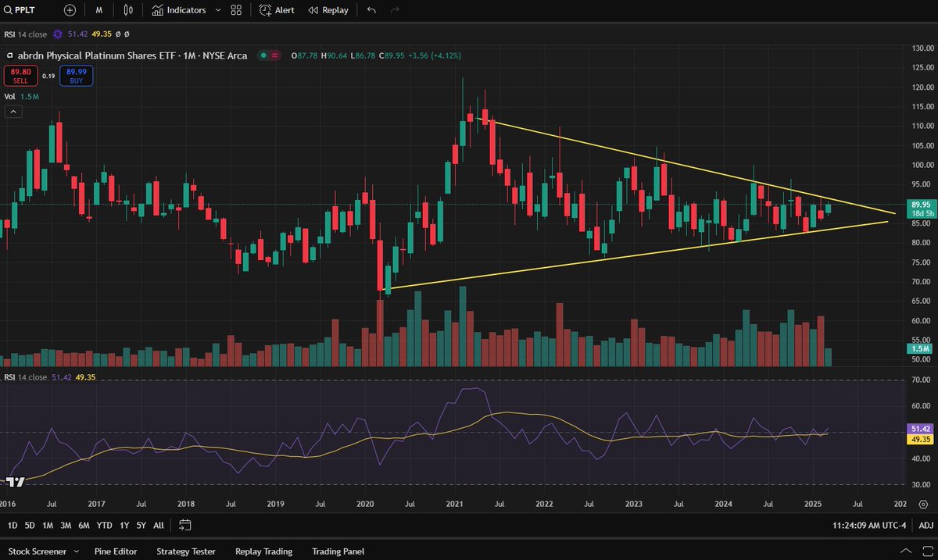Viewport: 938px width, 560px height.
Task: Expand the Stock Screener dropdown chevron
Action: click(x=77, y=551)
